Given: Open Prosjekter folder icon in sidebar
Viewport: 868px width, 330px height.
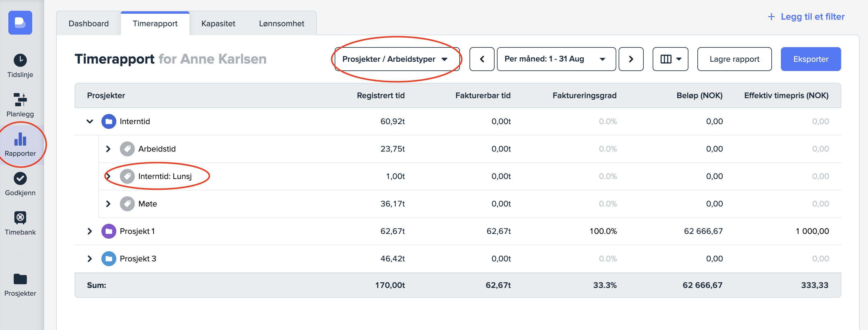Looking at the screenshot, I should [x=20, y=279].
